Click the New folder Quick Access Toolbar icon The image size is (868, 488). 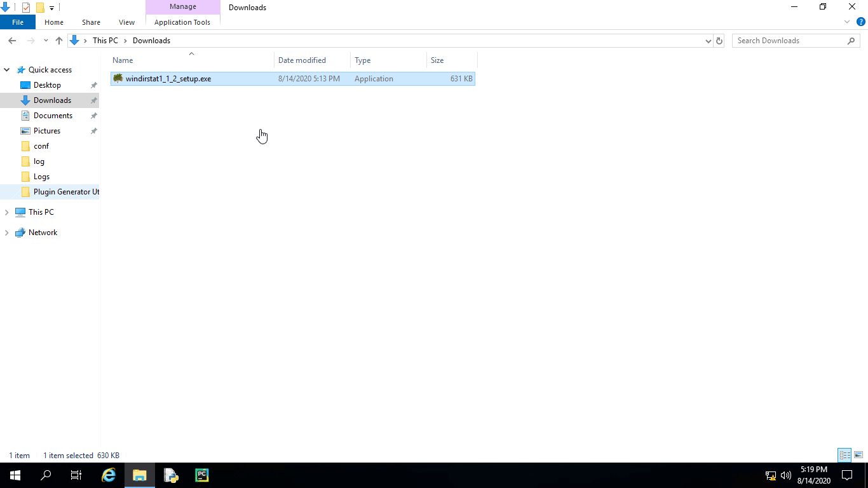point(39,8)
